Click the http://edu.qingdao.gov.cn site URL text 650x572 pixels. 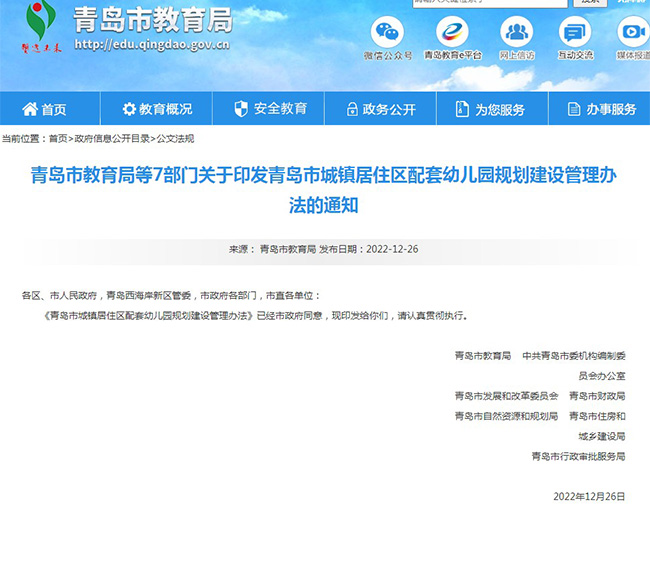152,45
